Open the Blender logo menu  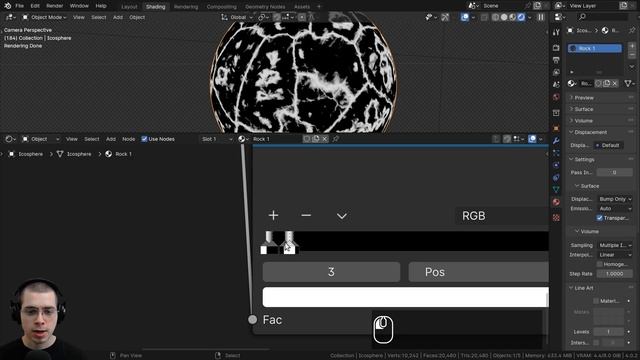[x=8, y=6]
